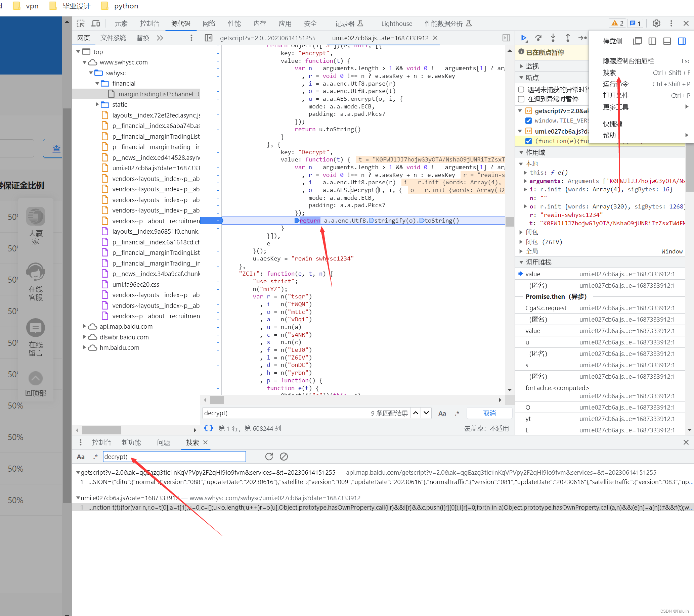Focus the drawer search input box

(x=174, y=457)
